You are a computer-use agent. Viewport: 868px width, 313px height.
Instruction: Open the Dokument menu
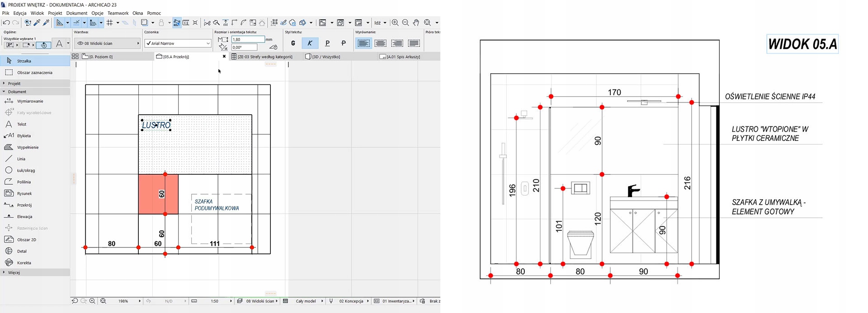click(x=76, y=13)
